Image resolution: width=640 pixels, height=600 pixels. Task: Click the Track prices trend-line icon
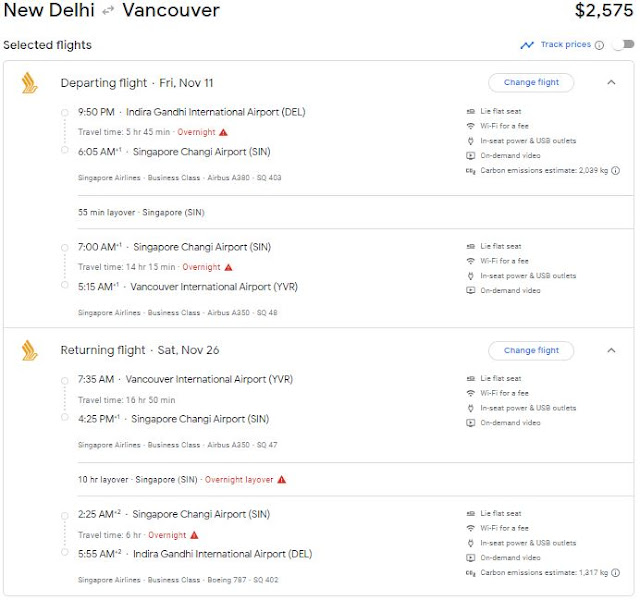coord(527,45)
